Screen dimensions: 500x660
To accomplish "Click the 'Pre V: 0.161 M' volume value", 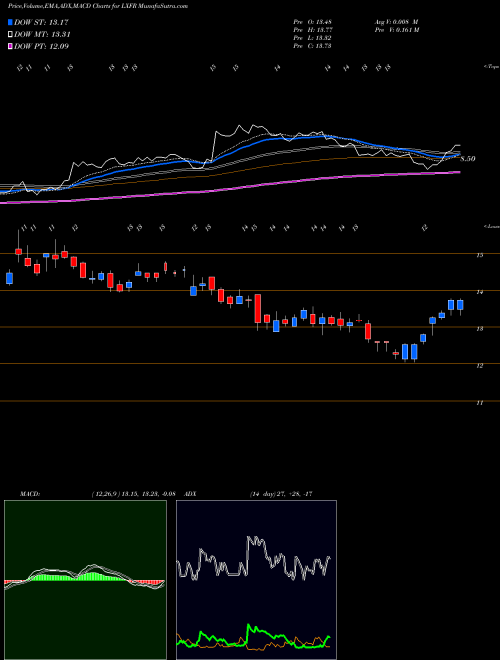I will tap(397, 30).
